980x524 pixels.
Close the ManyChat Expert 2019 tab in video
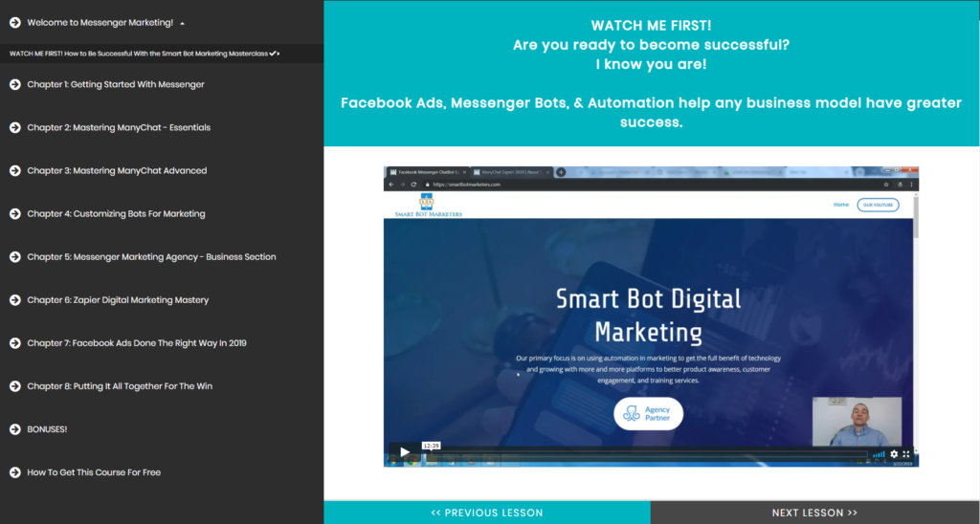(x=548, y=172)
